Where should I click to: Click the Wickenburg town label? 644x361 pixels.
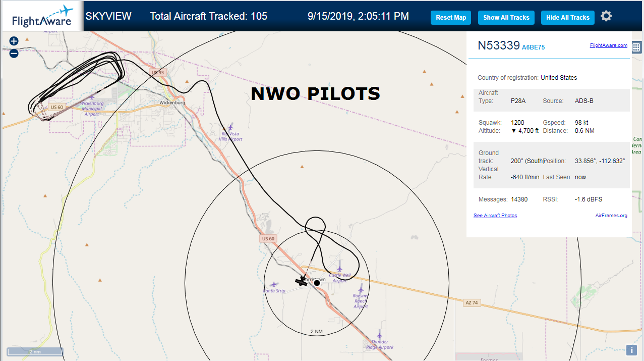(x=172, y=102)
